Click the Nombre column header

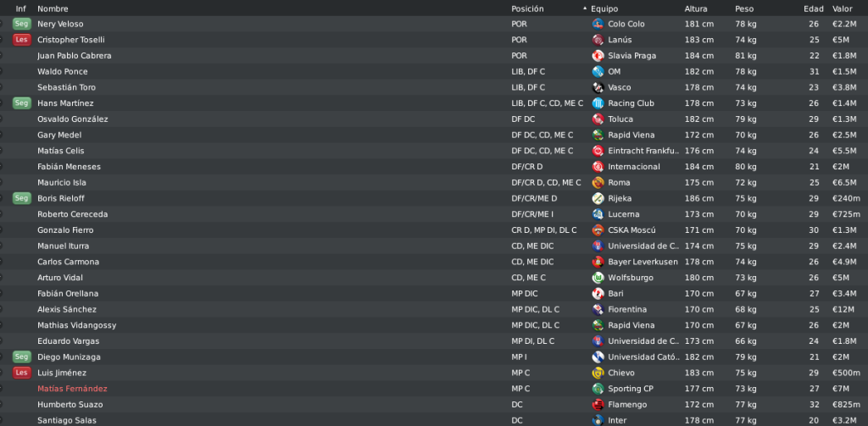tap(53, 8)
